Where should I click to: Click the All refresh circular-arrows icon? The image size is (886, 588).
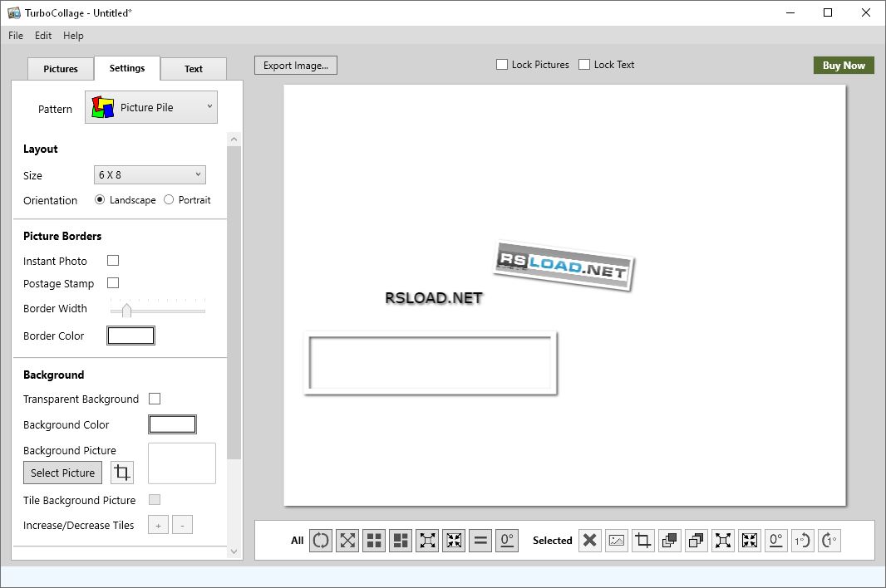point(321,541)
